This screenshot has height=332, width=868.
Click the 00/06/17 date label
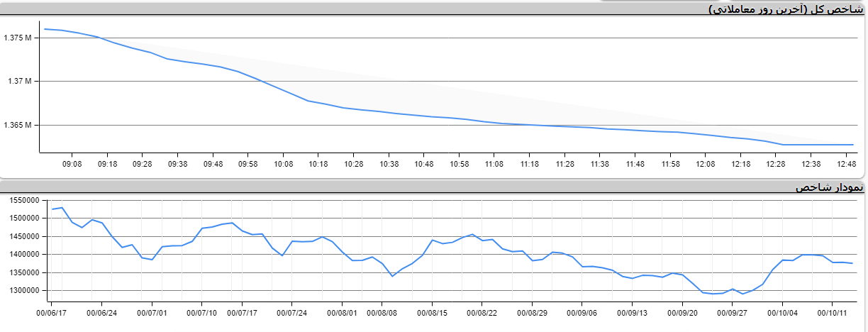(x=52, y=312)
